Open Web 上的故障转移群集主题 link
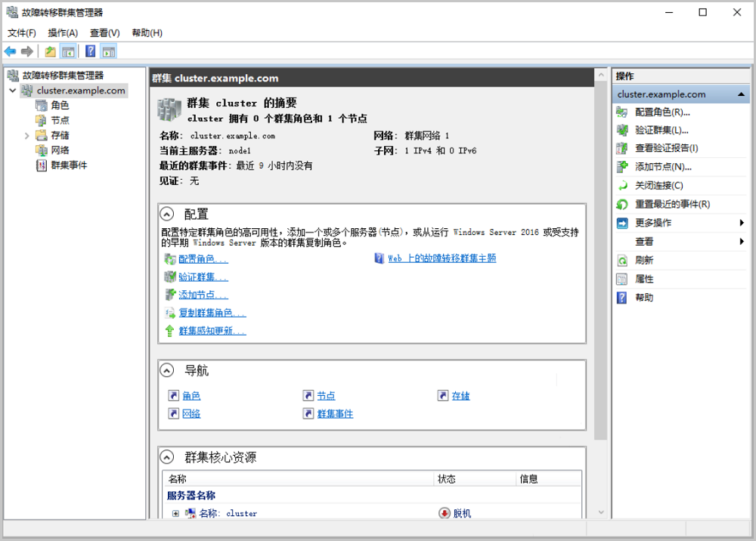 click(x=442, y=258)
